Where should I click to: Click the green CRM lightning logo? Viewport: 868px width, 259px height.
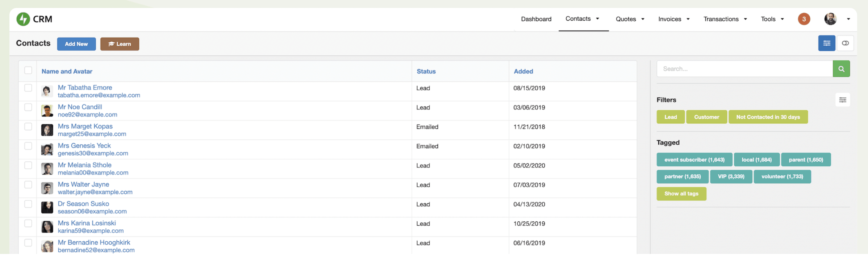tap(23, 19)
